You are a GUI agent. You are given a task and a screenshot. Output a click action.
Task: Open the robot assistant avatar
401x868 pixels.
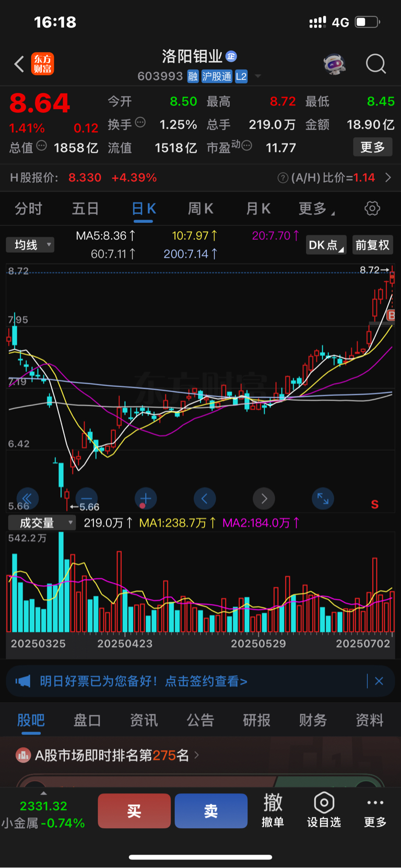pos(334,64)
